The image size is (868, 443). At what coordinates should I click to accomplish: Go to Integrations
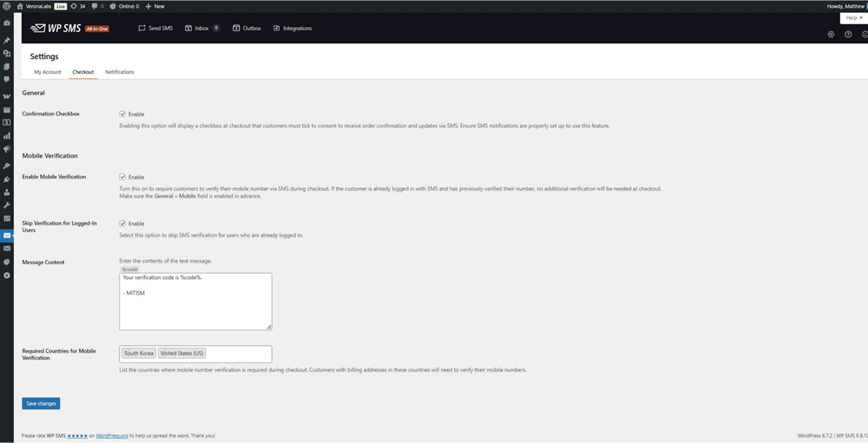(292, 28)
